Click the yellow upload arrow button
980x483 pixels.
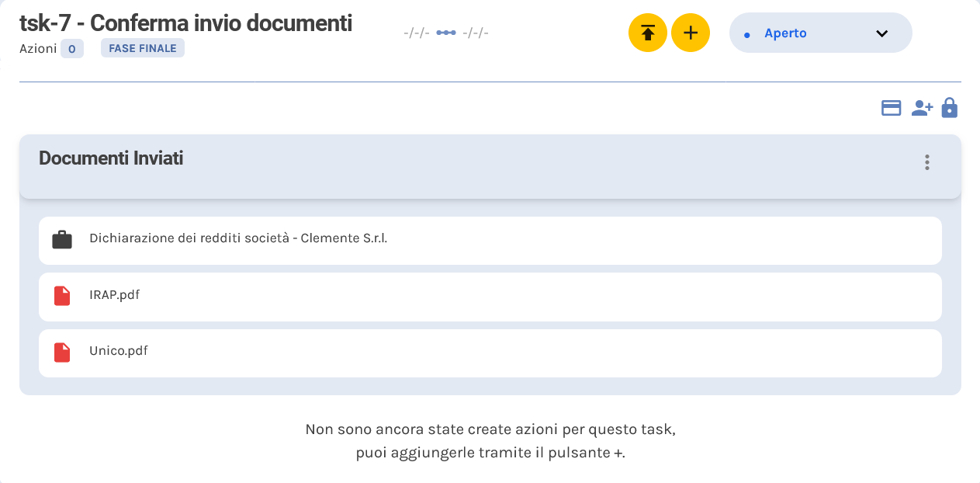648,33
